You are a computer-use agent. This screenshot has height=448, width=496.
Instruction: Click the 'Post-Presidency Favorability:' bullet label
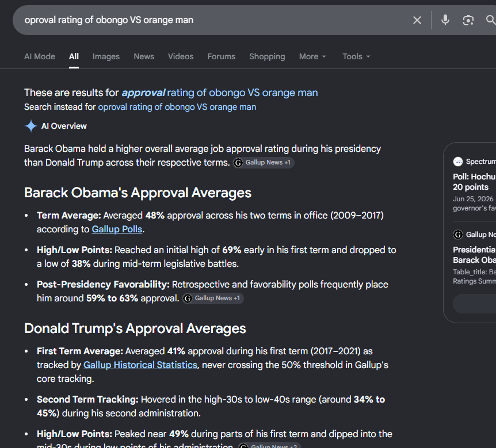pos(103,284)
